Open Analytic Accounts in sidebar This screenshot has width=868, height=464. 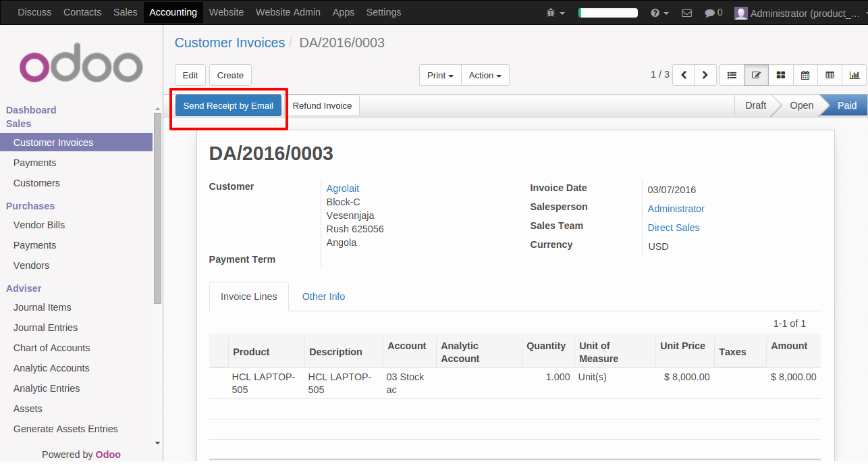click(x=51, y=368)
